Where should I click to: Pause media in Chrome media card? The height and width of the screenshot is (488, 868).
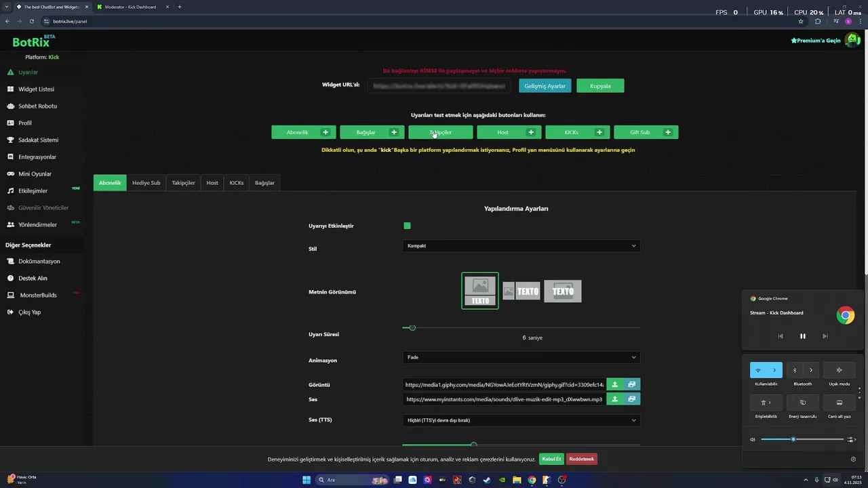pos(803,336)
